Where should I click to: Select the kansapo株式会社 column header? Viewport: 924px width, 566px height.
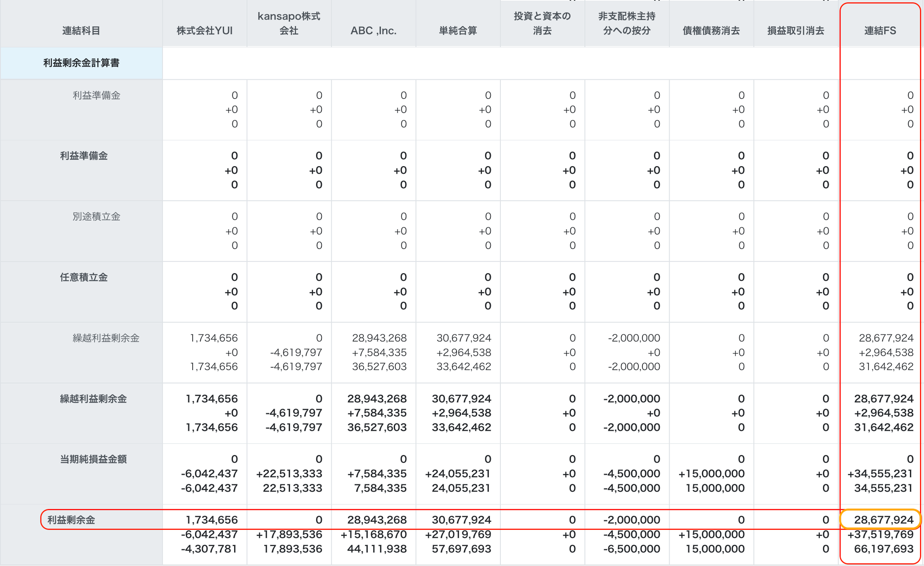(x=289, y=23)
